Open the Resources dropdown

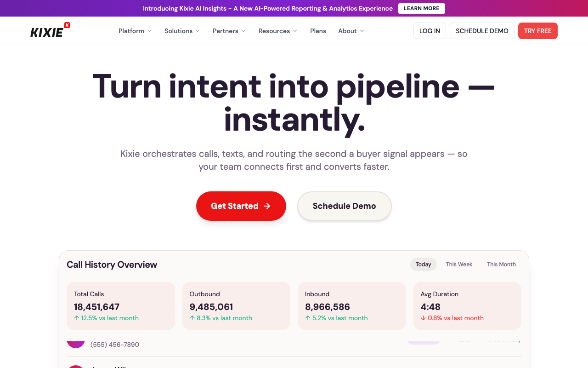point(277,31)
